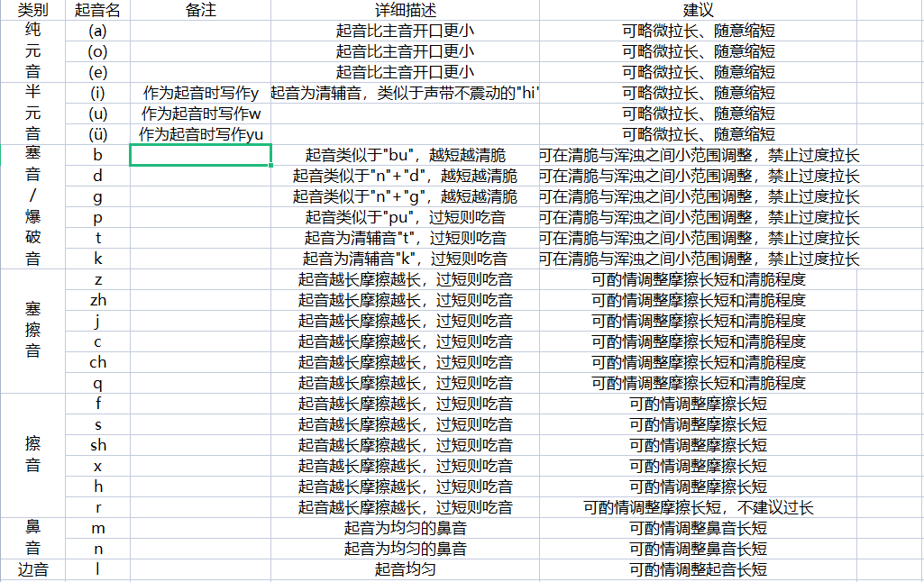924x582 pixels.
Task: Click the 起音名 cell x
Action: tap(97, 466)
